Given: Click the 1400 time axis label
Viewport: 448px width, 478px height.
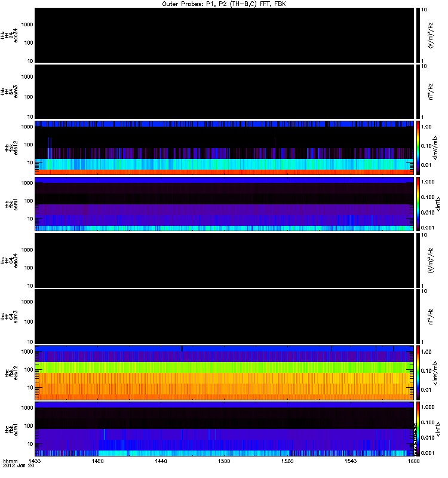Looking at the screenshot, I should pos(35,461).
